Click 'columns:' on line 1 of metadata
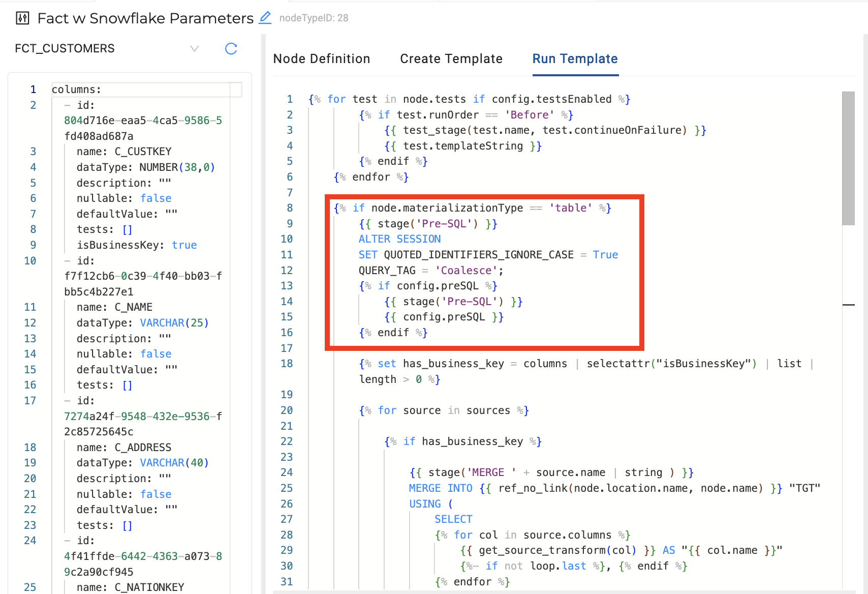This screenshot has width=868, height=594. tap(76, 90)
